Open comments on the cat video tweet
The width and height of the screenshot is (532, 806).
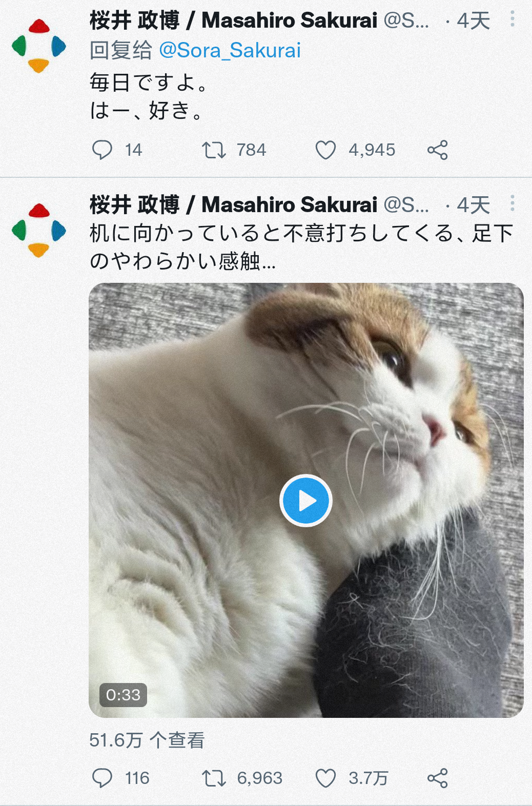coord(102,778)
